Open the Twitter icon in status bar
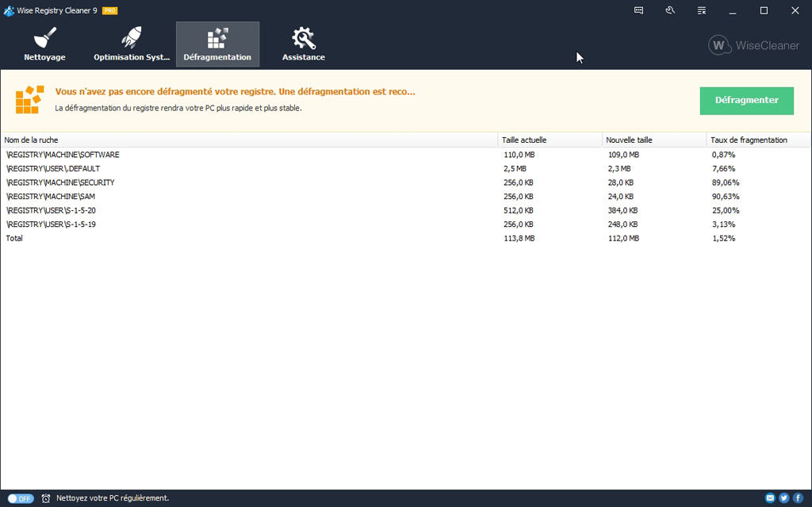812x507 pixels. 783,498
